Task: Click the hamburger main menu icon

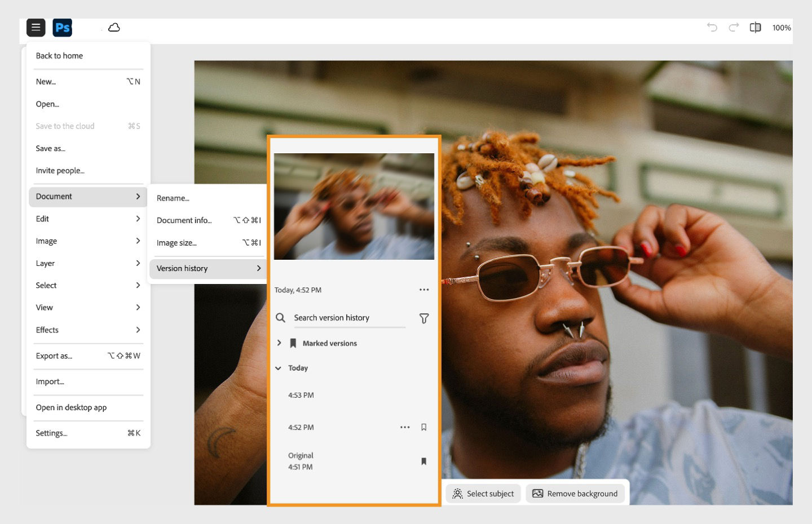Action: tap(36, 27)
